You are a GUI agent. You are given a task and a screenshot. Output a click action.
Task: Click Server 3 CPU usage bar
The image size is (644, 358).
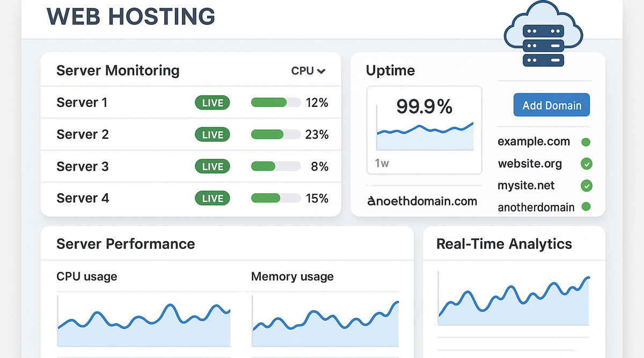point(276,166)
